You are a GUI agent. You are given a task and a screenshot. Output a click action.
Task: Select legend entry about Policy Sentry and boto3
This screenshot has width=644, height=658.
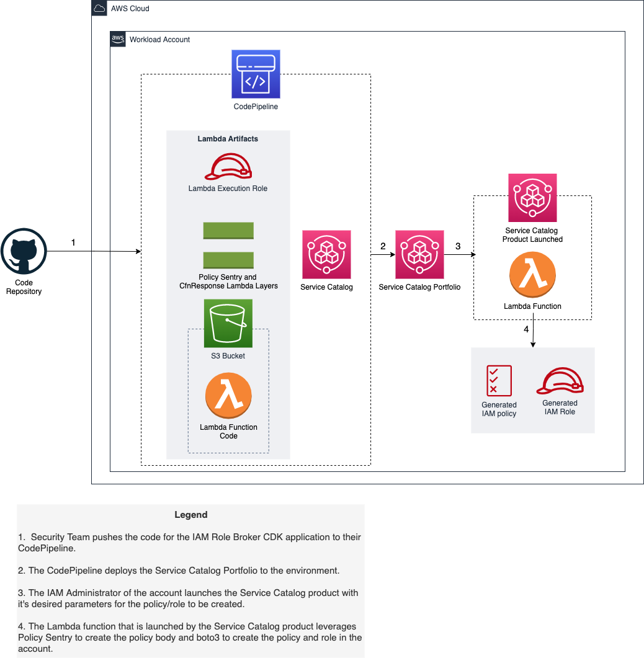[x=190, y=638]
